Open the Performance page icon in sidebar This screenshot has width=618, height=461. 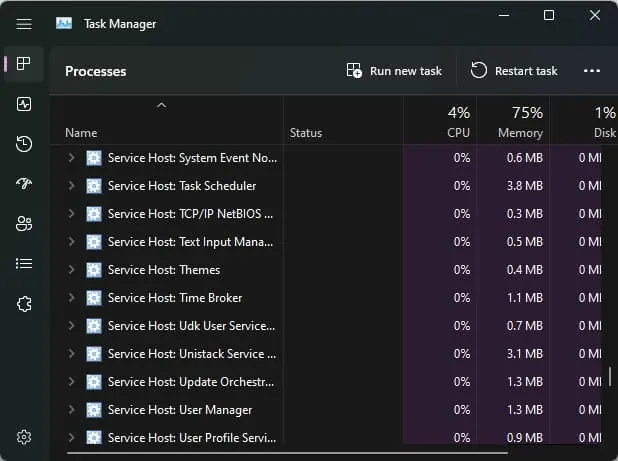[x=24, y=104]
